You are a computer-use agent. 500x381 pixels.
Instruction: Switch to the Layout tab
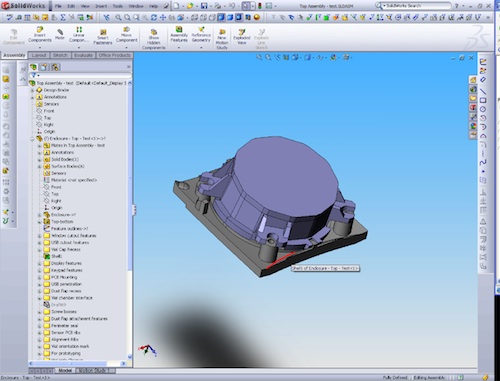tap(39, 55)
